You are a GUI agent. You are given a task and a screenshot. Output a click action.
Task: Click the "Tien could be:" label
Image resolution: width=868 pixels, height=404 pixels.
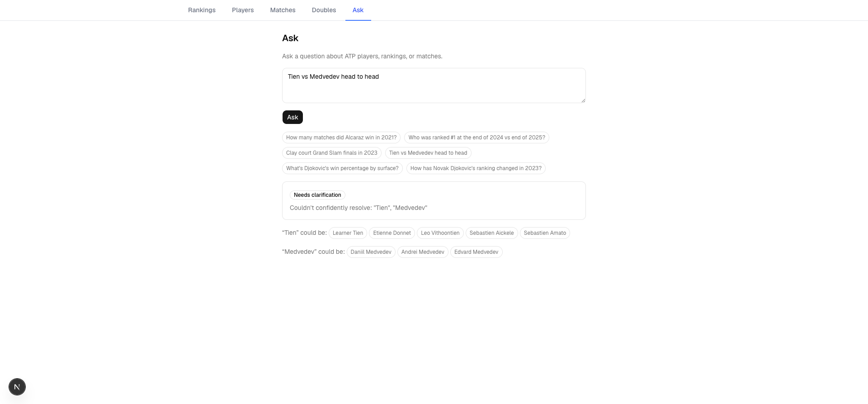pyautogui.click(x=304, y=233)
